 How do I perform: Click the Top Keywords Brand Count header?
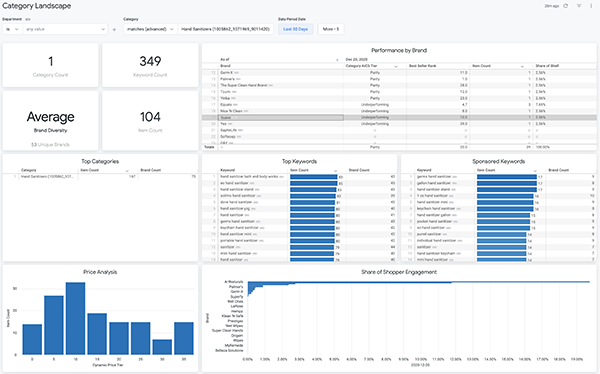[x=359, y=170]
